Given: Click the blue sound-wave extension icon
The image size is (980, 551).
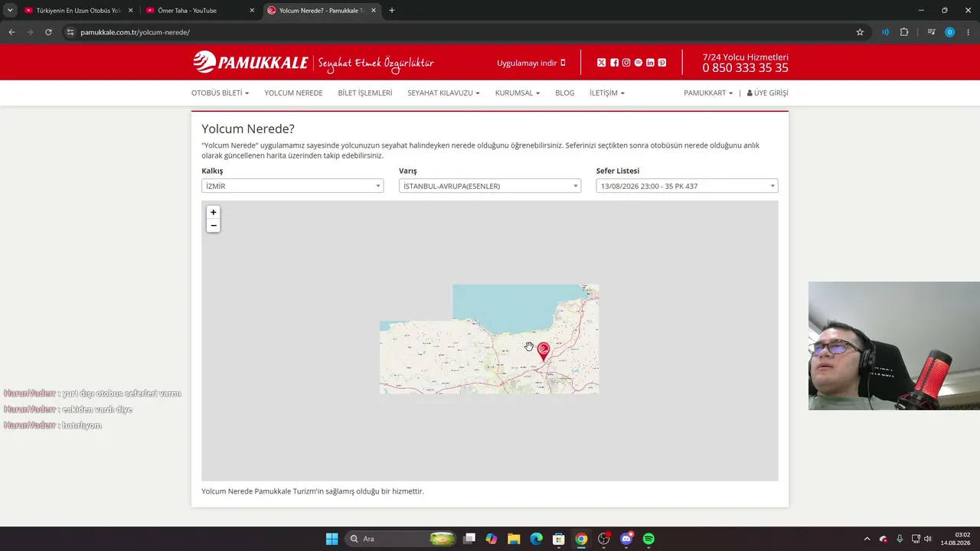Looking at the screenshot, I should 885,32.
